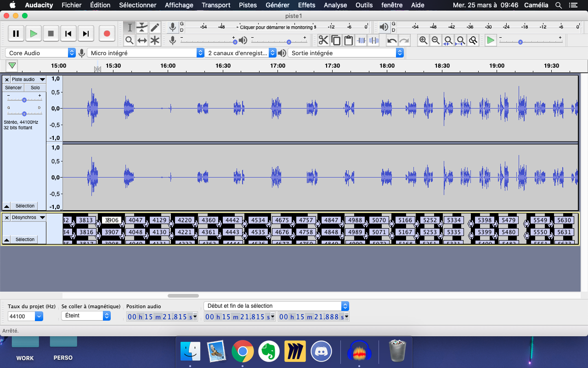The width and height of the screenshot is (588, 368).
Task: Open the snap-to Éteint dropdown
Action: click(x=86, y=316)
